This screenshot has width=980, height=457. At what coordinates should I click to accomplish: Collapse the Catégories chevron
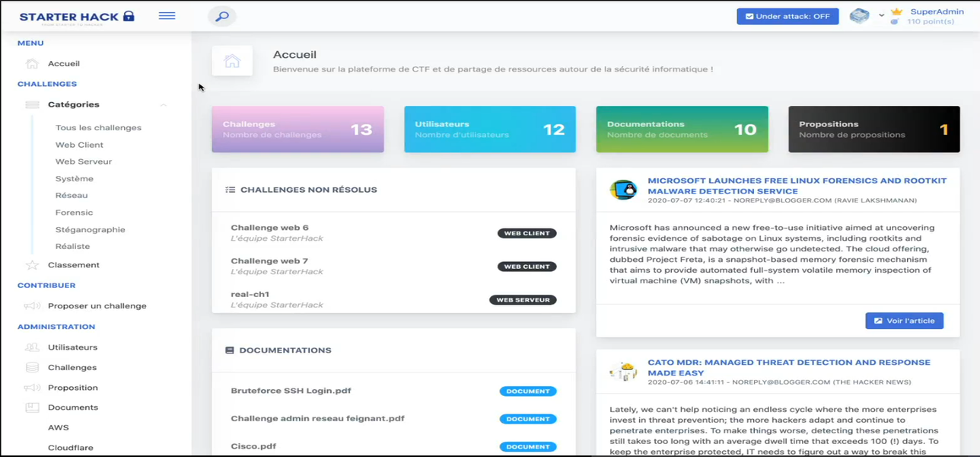click(x=164, y=105)
